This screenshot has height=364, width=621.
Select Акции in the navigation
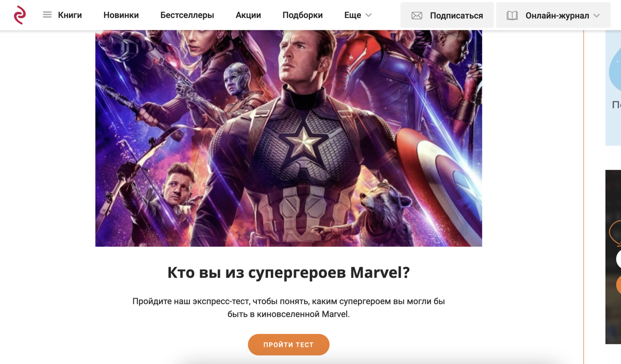click(248, 15)
